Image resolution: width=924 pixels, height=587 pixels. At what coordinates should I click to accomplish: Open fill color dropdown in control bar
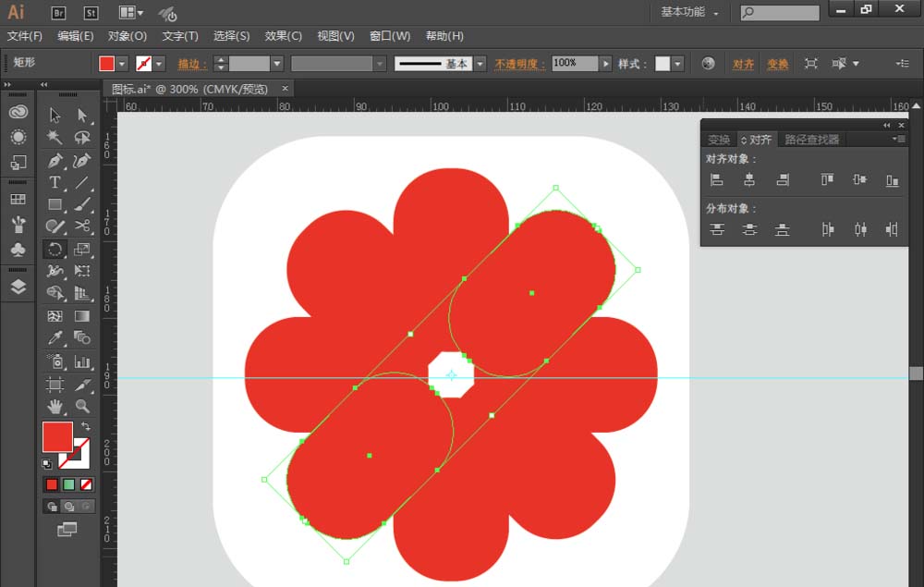point(122,63)
